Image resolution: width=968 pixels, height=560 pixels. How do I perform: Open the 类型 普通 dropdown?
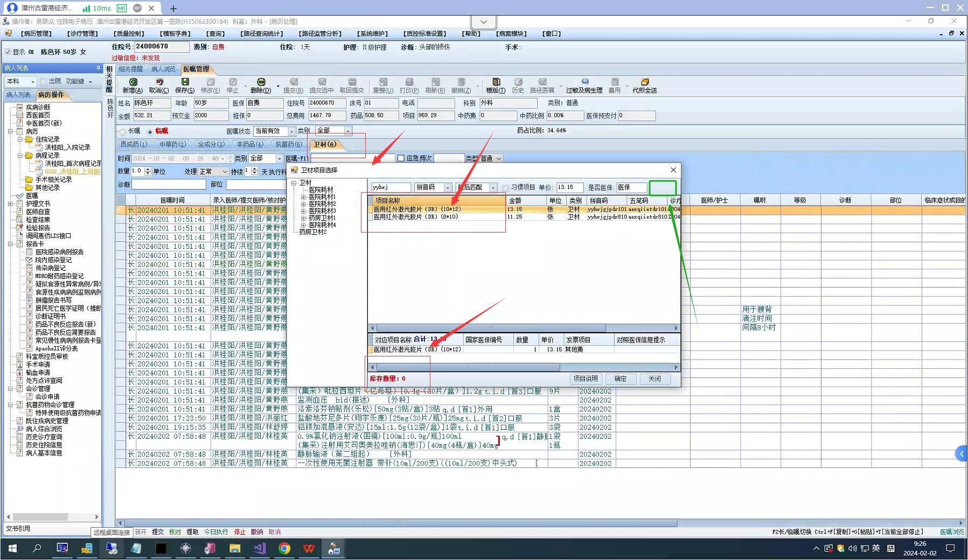[x=499, y=158]
